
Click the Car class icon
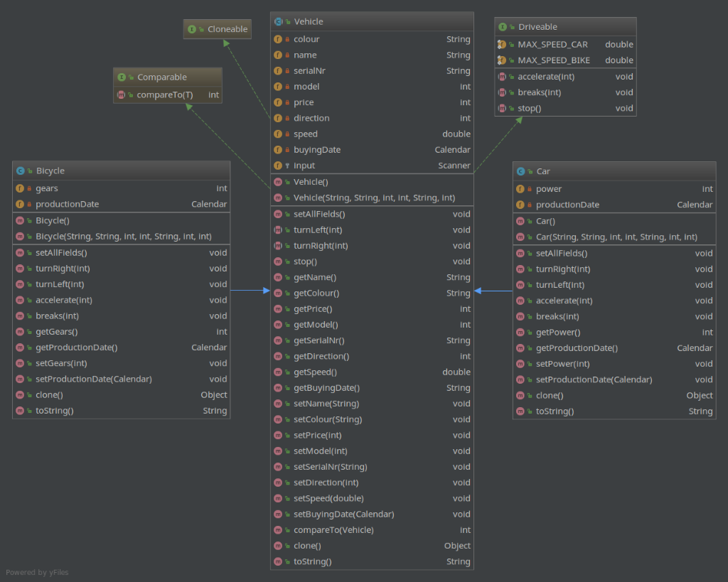[x=521, y=171]
